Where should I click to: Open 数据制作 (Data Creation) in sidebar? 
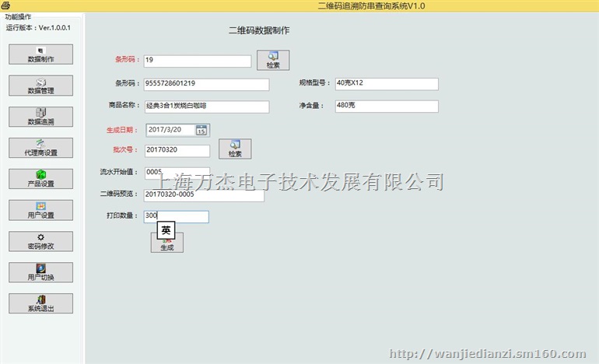pos(40,54)
